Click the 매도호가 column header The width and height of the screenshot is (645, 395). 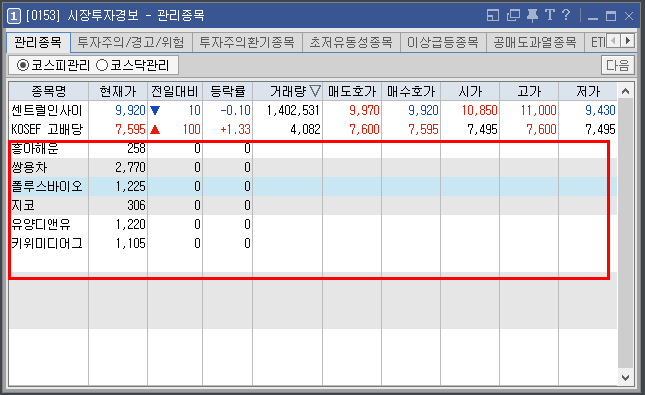pos(352,91)
